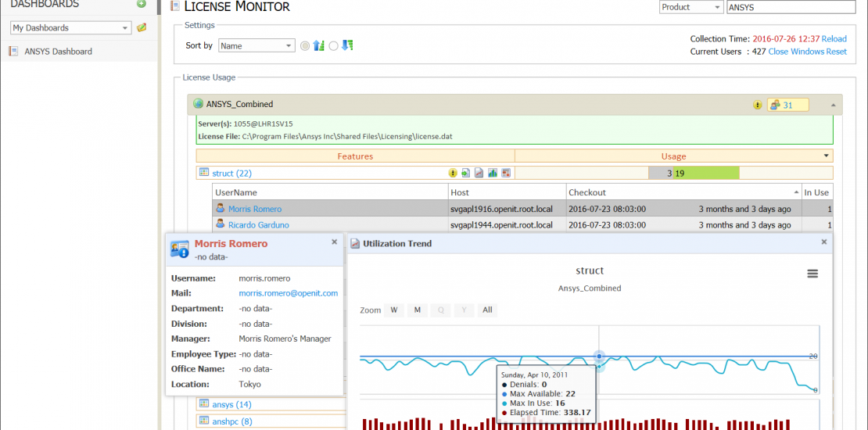The image size is (868, 430).
Task: Open the Ricardo Garduno user link
Action: pyautogui.click(x=259, y=224)
